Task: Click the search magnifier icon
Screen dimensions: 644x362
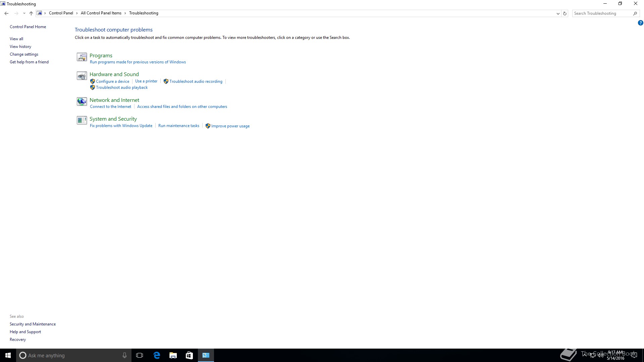Action: 635,13
